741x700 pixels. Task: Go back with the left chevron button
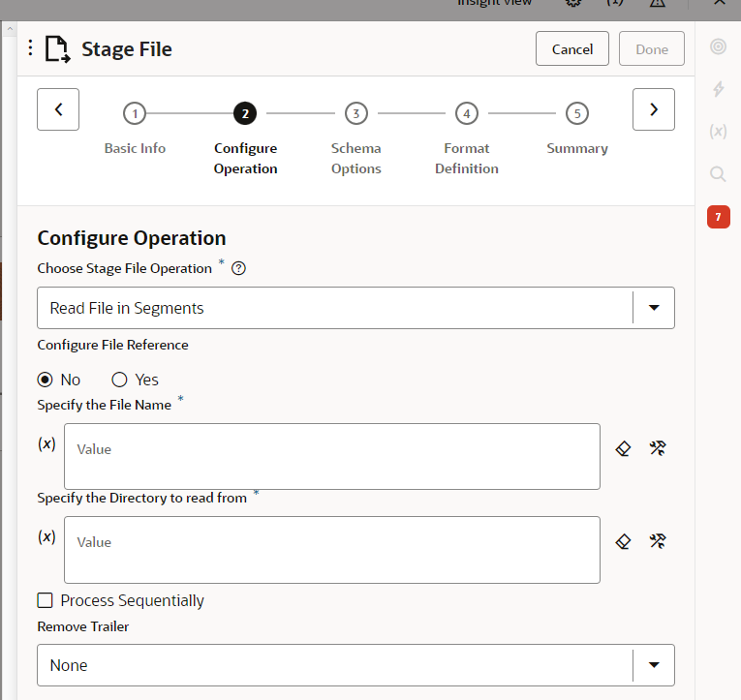58,109
